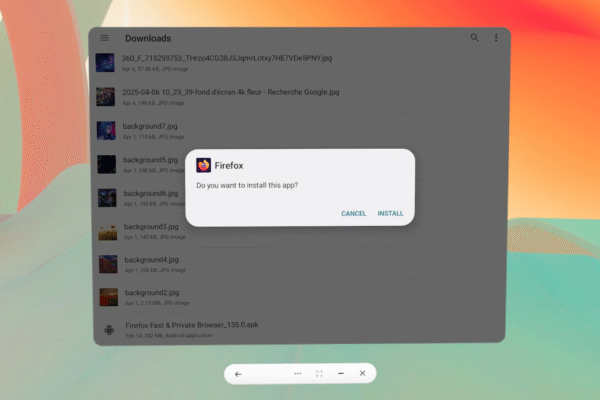
Task: Toggle the fullscreen/resize icon in window bar
Action: click(319, 374)
